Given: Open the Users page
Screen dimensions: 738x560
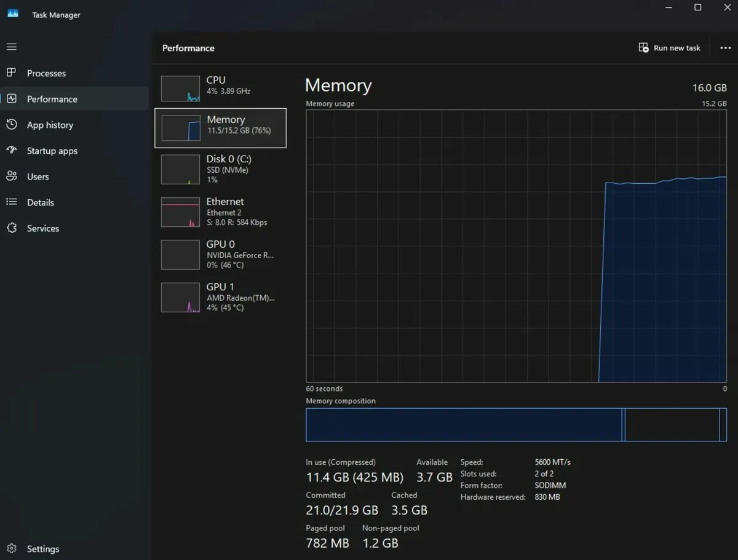Looking at the screenshot, I should point(38,176).
